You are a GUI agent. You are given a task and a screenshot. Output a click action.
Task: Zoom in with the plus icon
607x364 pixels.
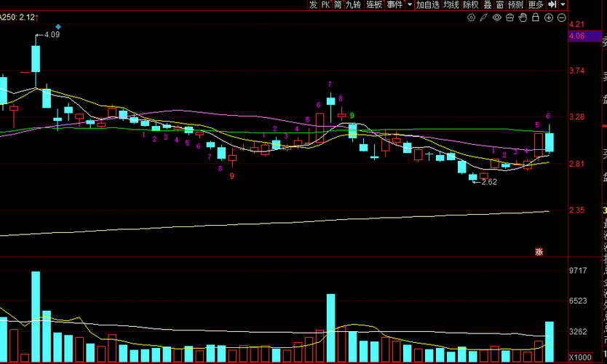pos(549,17)
